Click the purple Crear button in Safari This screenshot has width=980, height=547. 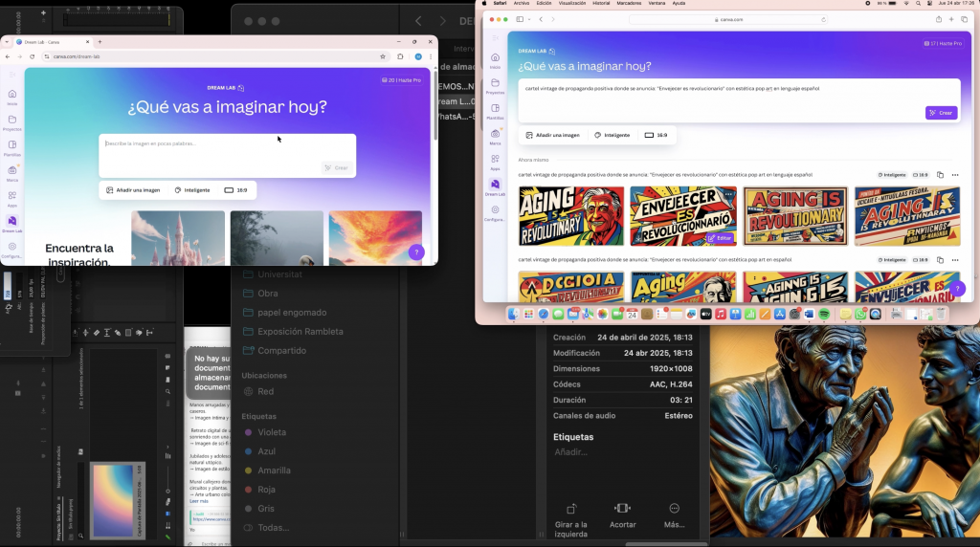[x=941, y=113]
